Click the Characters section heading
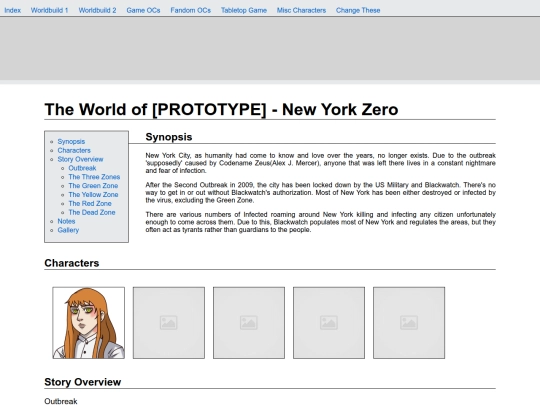 click(x=72, y=263)
